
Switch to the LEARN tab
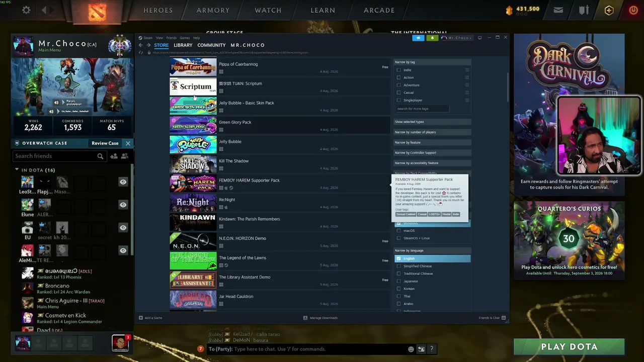pyautogui.click(x=323, y=10)
